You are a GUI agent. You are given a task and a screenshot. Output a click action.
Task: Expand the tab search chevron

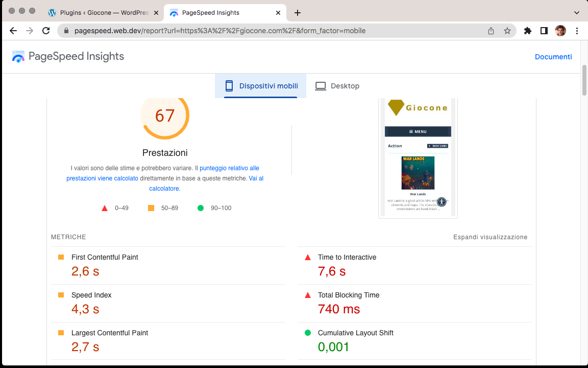pos(577,13)
